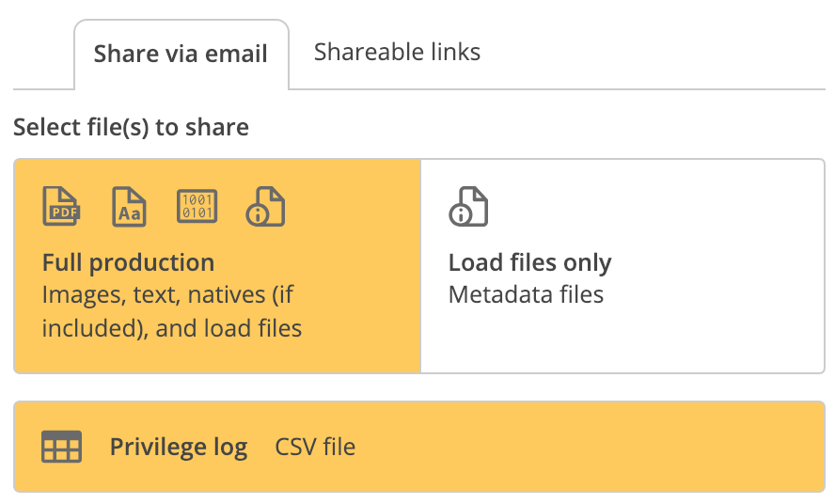Select the Load files only option card
This screenshot has height=504, width=835.
[622, 266]
